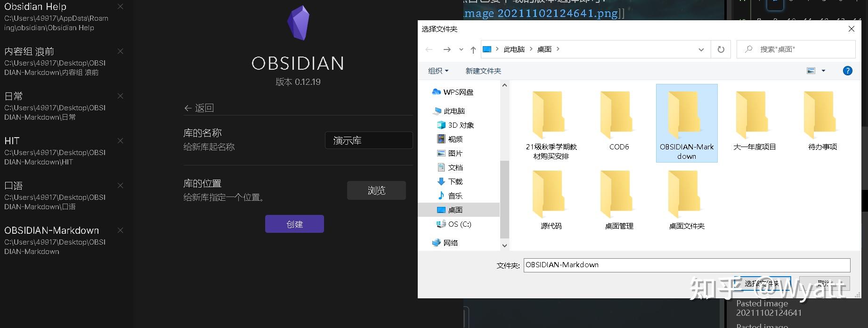Change view layout icon
The height and width of the screenshot is (328, 868).
click(811, 71)
